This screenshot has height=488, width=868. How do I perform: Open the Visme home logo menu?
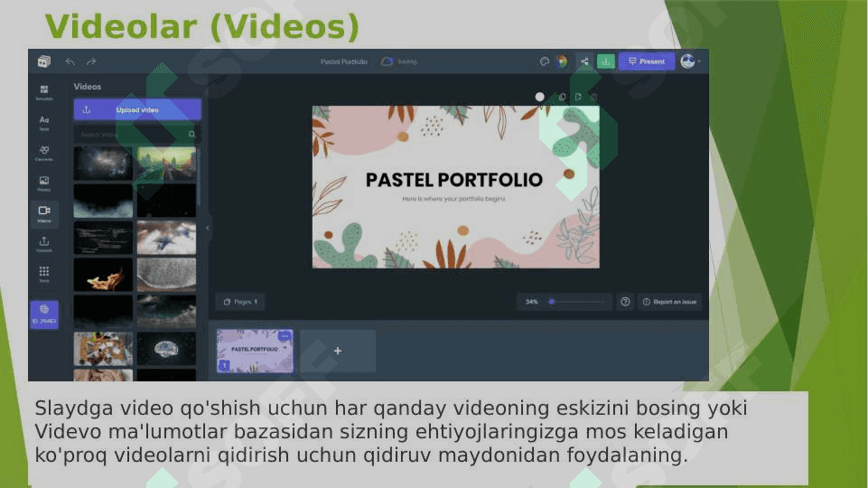click(x=43, y=61)
